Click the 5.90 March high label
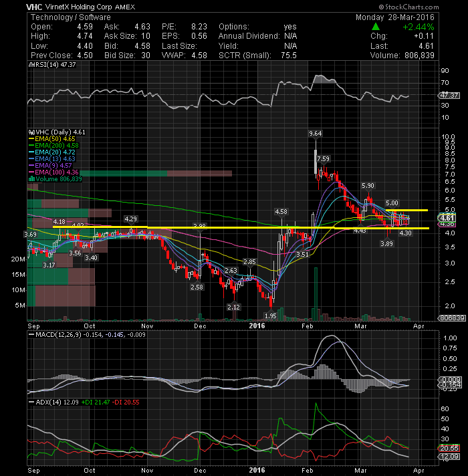This screenshot has height=476, width=468. click(x=368, y=185)
